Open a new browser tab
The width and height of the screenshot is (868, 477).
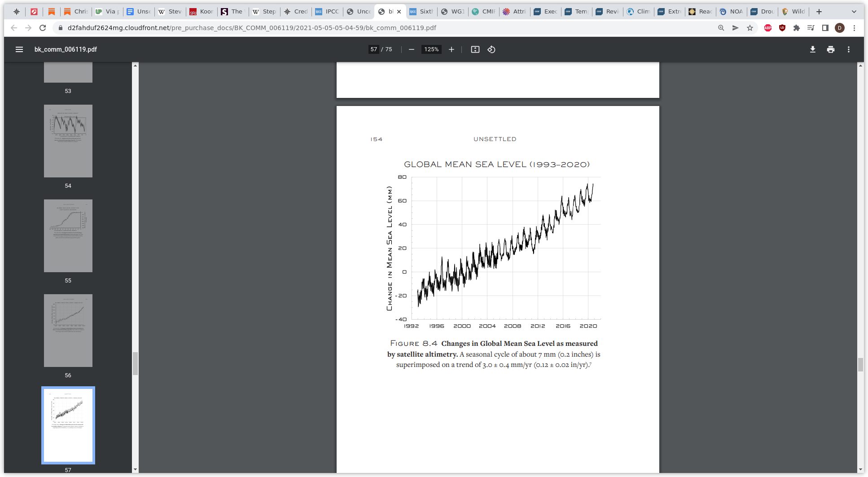point(819,12)
